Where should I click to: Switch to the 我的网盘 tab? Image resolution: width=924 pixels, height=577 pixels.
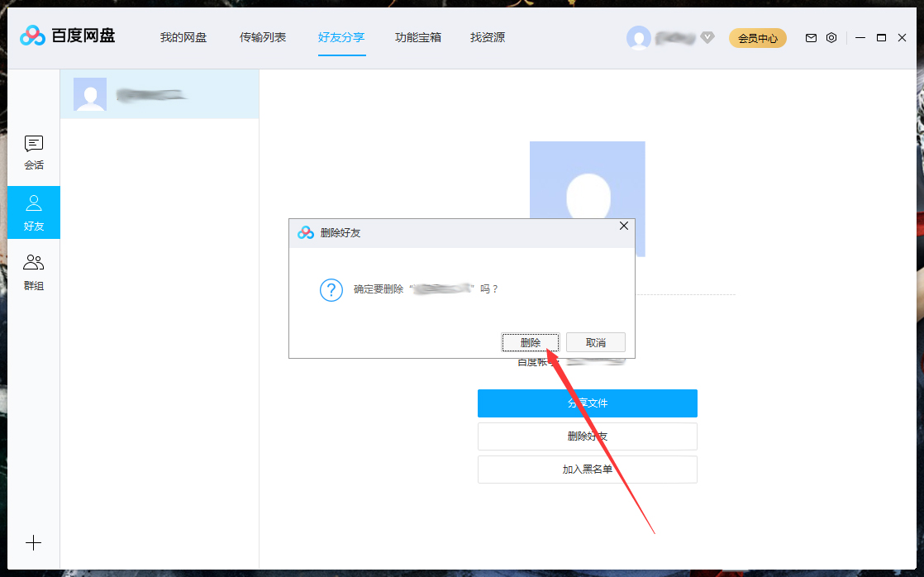pos(183,37)
